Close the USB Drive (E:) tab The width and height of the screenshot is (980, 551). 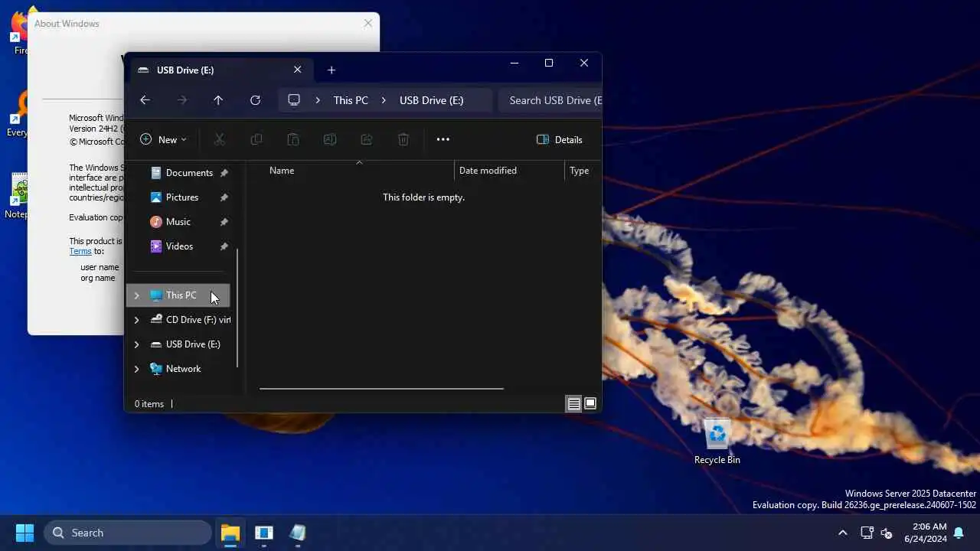click(x=298, y=70)
